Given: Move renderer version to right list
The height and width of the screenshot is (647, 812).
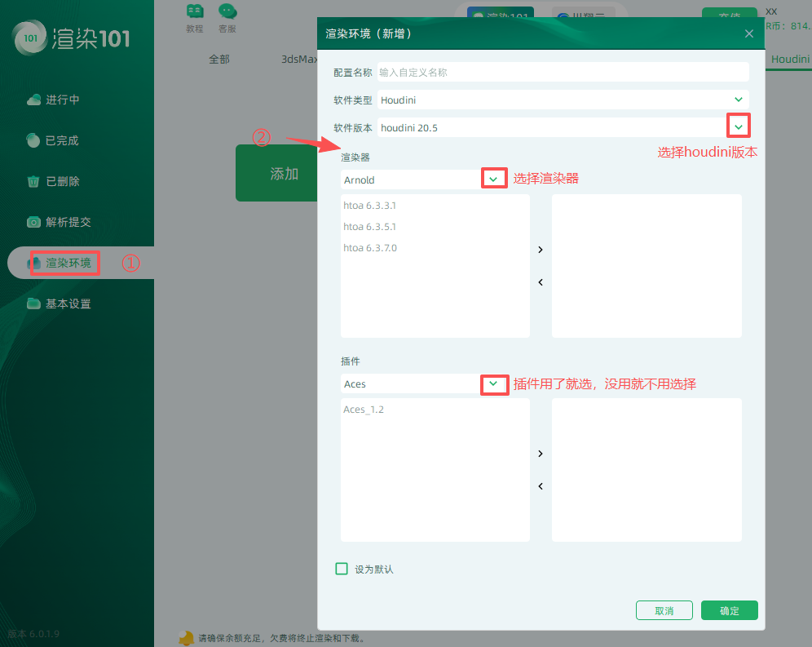Looking at the screenshot, I should [541, 250].
